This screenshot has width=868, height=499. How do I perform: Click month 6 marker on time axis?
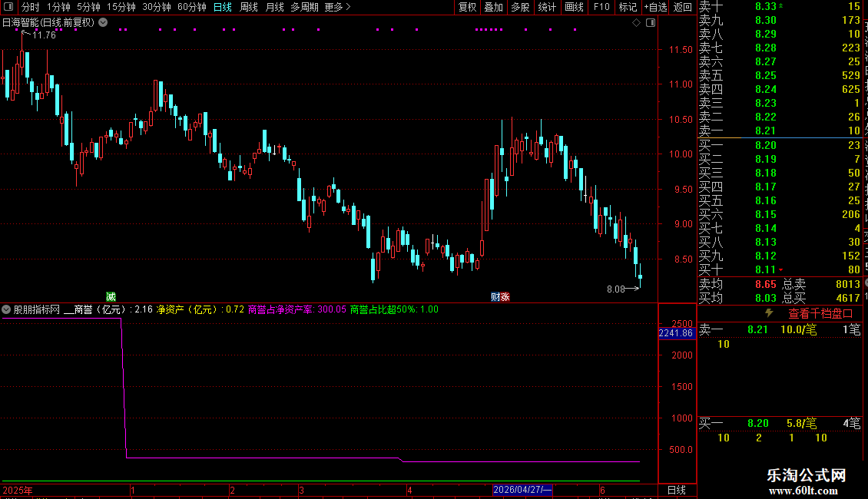[x=602, y=490]
